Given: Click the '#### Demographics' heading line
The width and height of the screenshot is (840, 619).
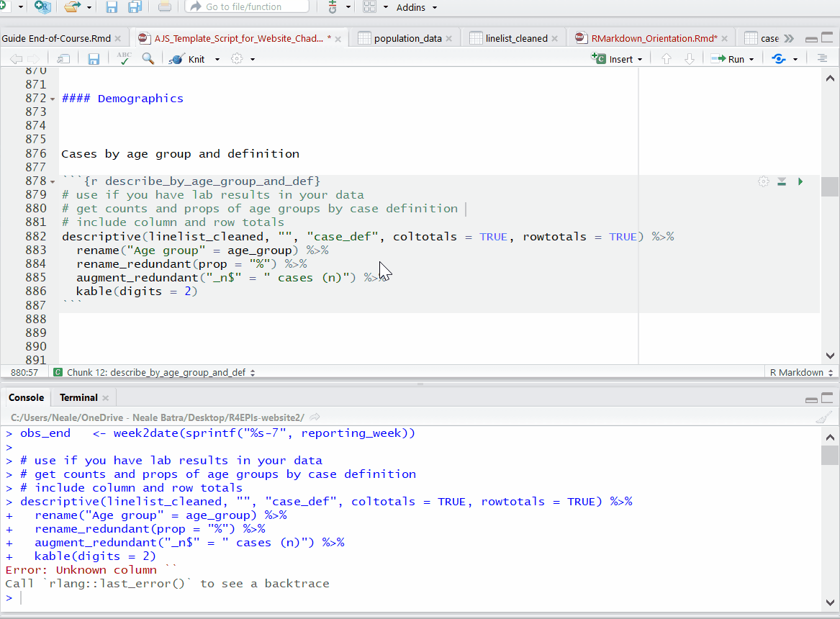Looking at the screenshot, I should [x=122, y=99].
